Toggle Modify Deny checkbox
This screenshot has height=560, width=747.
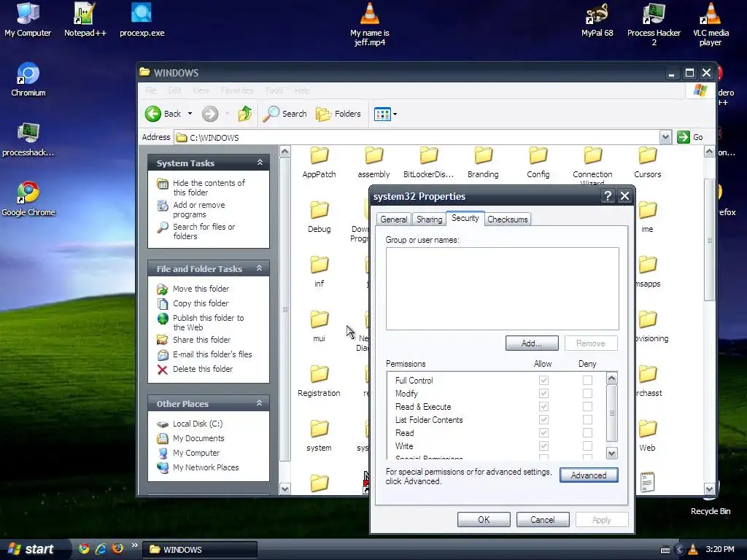click(x=587, y=393)
